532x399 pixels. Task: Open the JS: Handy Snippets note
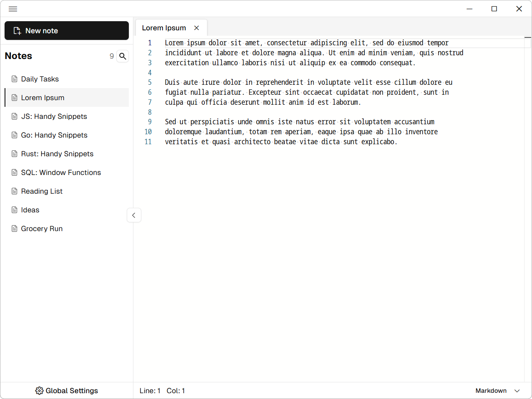point(67,116)
